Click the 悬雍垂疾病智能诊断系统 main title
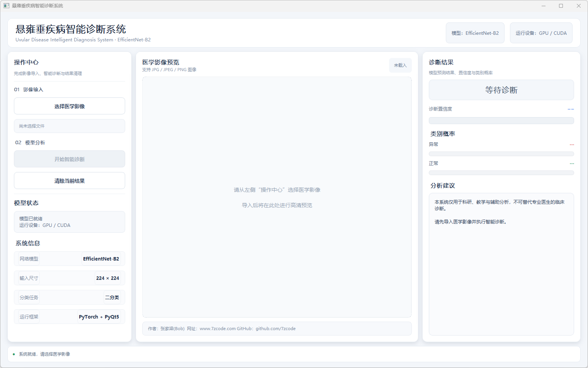 pyautogui.click(x=71, y=29)
